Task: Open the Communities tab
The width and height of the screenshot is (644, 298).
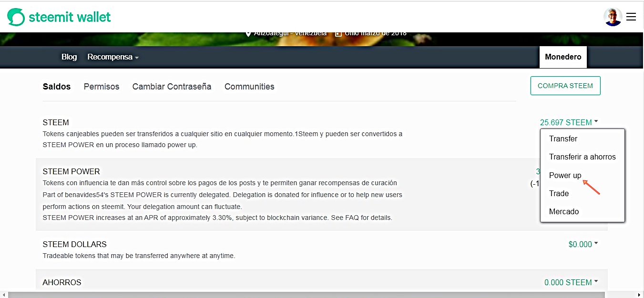Action: click(x=249, y=87)
